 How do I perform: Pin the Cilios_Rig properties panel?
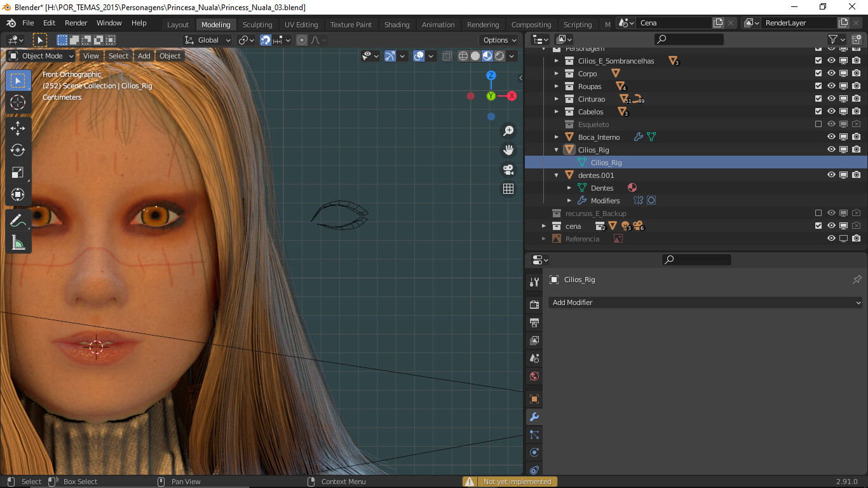(x=857, y=280)
